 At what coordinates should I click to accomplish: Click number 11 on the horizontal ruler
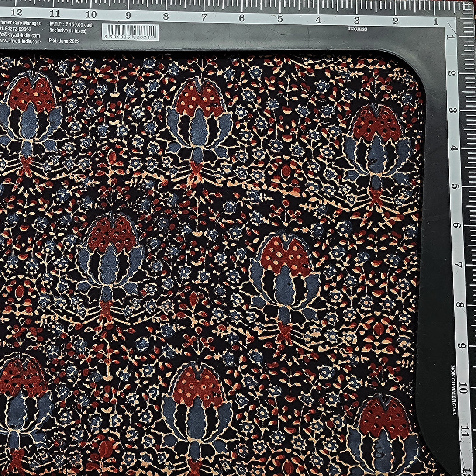click(x=54, y=14)
